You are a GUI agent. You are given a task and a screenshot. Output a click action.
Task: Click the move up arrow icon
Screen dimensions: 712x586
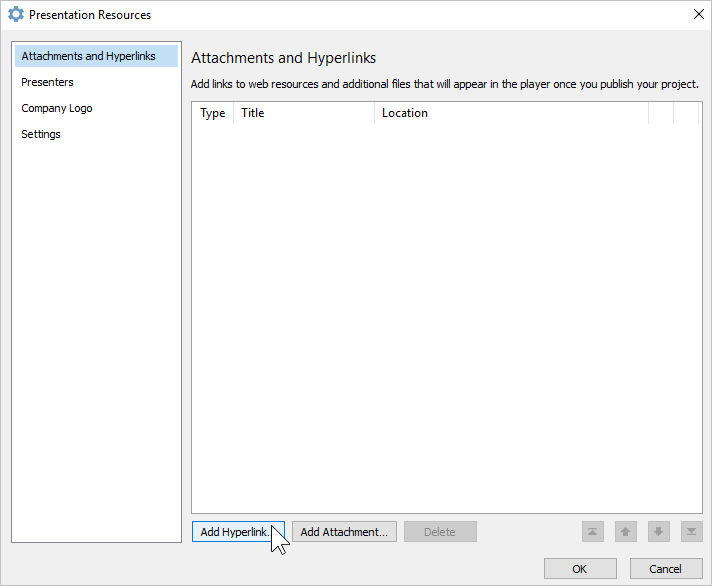(625, 532)
